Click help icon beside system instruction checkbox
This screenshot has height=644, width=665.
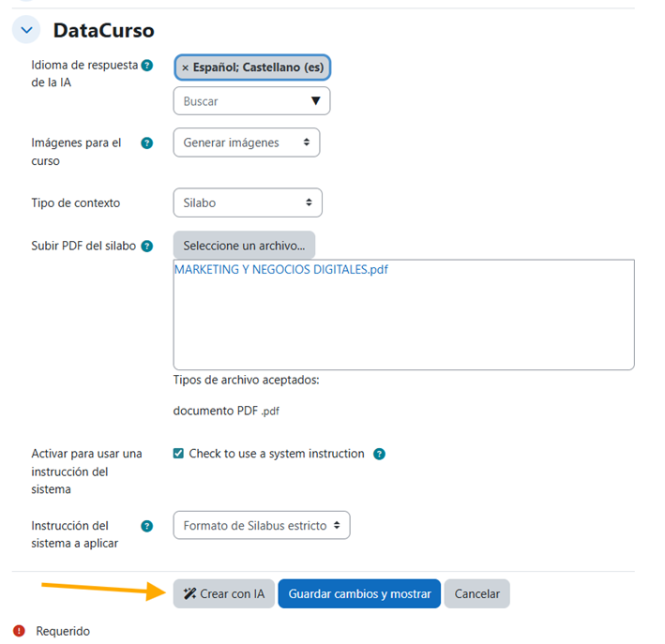[x=379, y=455]
